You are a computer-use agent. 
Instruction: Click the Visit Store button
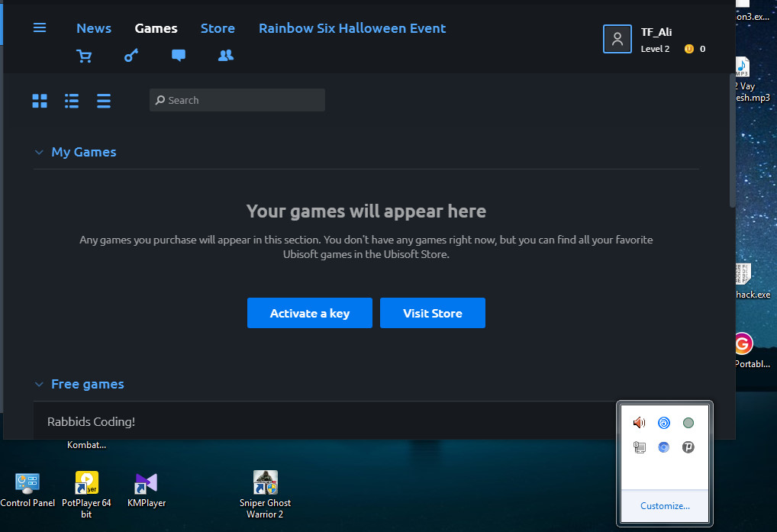[x=432, y=313]
